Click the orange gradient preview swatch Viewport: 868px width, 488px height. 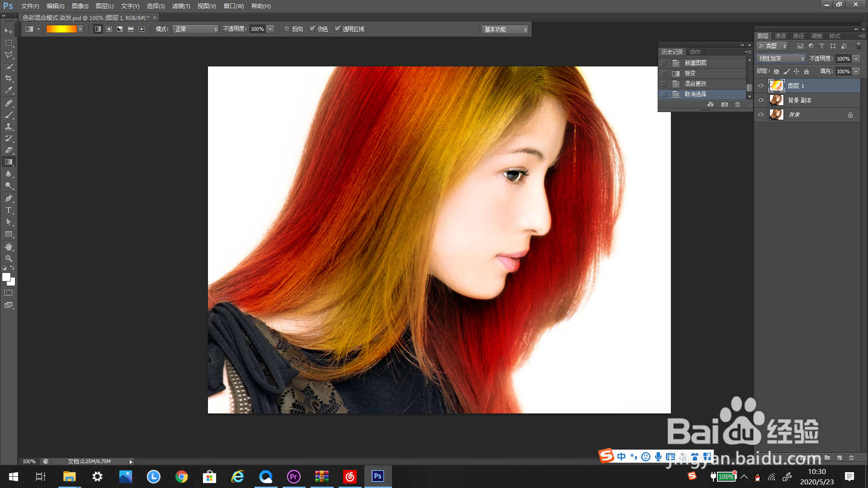(61, 29)
